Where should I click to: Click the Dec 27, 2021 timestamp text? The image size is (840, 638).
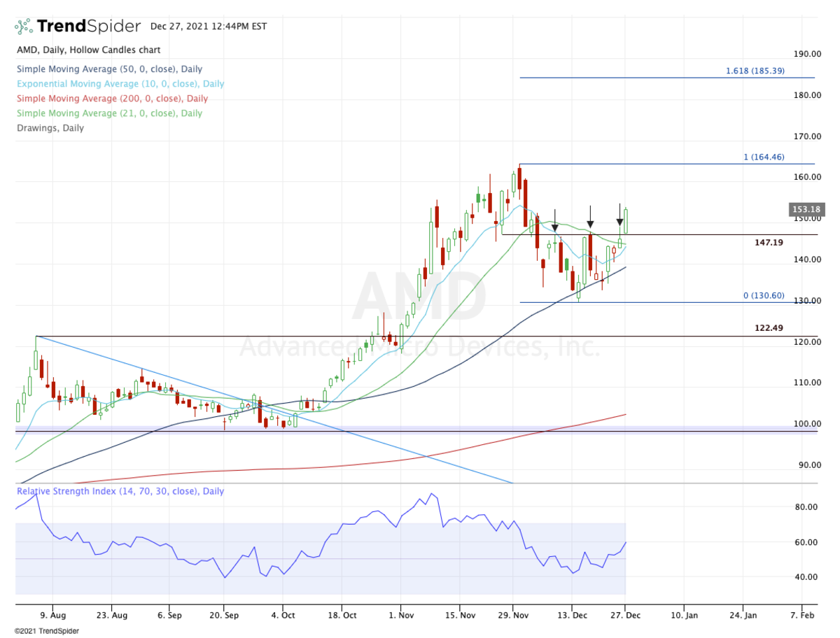pos(208,27)
